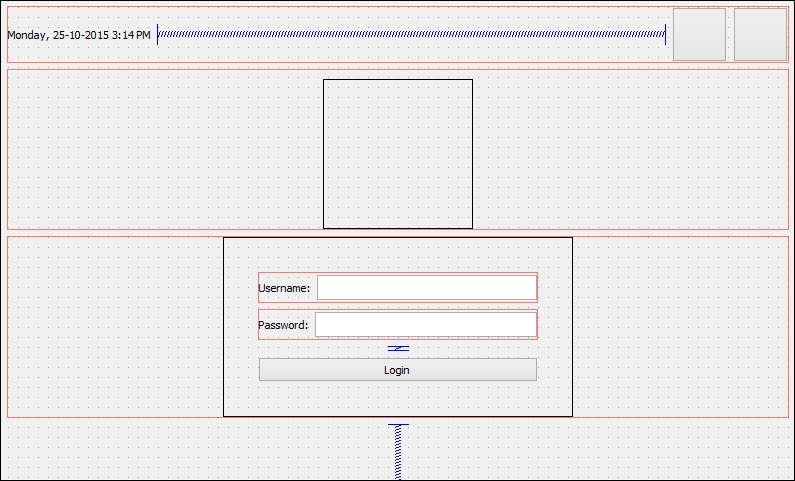Click the last blank button in top bar
Image resolution: width=795 pixels, height=481 pixels.
[760, 34]
